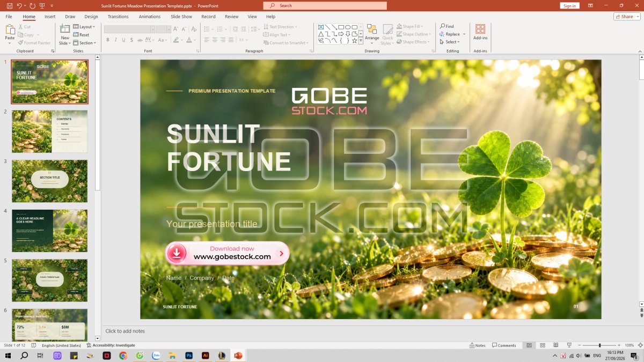This screenshot has height=362, width=644.
Task: Open the Replace dropdown arrow
Action: (464, 34)
